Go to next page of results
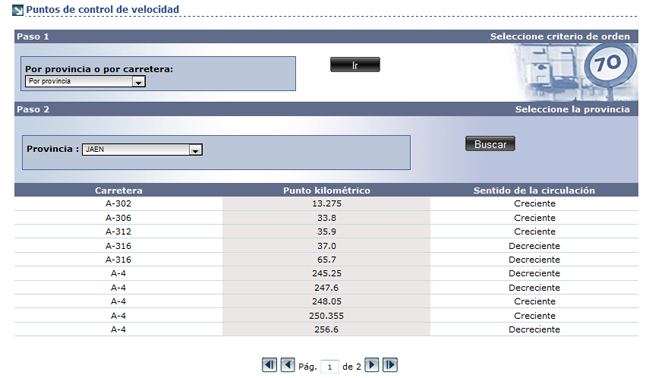 [371, 365]
